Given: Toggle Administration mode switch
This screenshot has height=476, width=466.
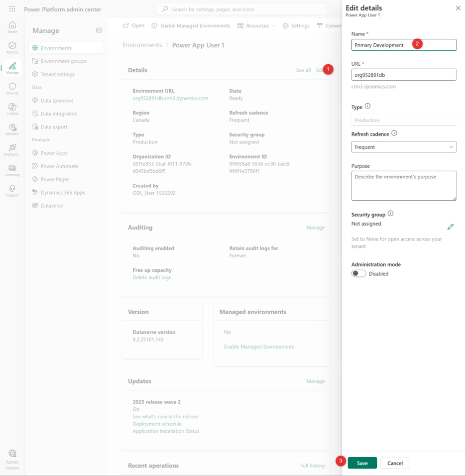Looking at the screenshot, I should tap(358, 274).
